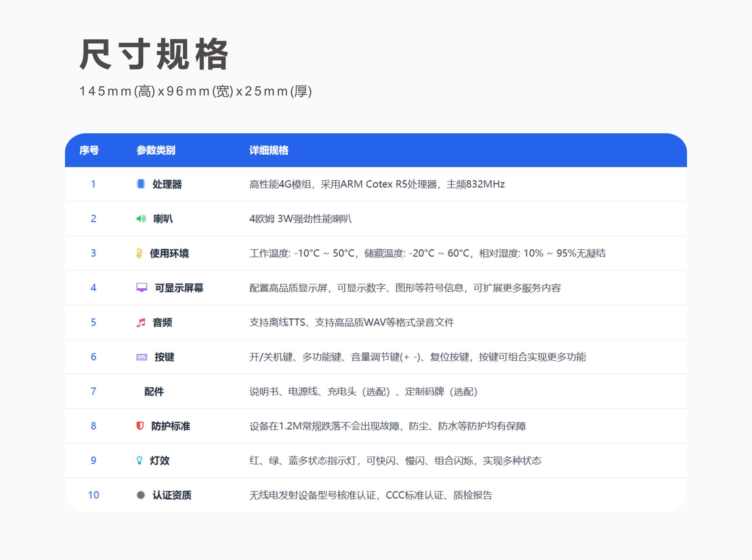Viewport: 752px width, 560px height.
Task: Click the 序号 column header
Action: (x=89, y=150)
